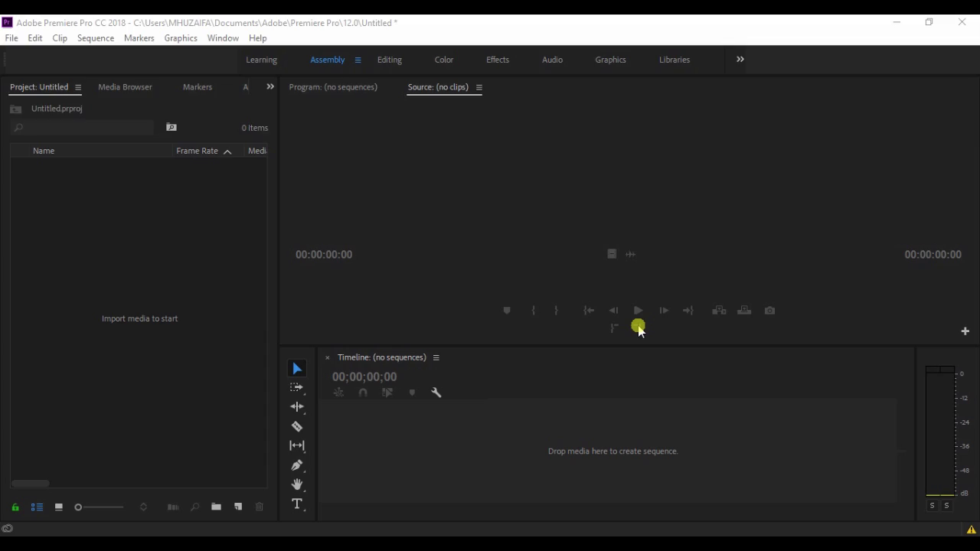Add a marker in Source monitor
This screenshot has height=551, width=980.
tap(507, 311)
